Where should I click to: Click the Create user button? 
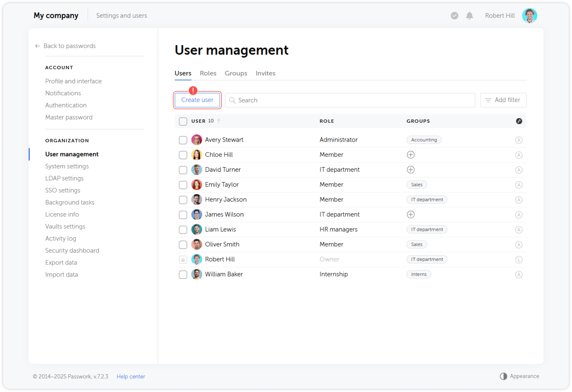(x=197, y=100)
